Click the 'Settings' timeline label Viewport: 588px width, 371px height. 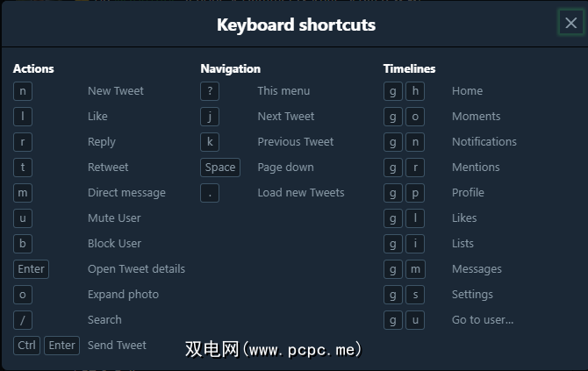tap(472, 295)
